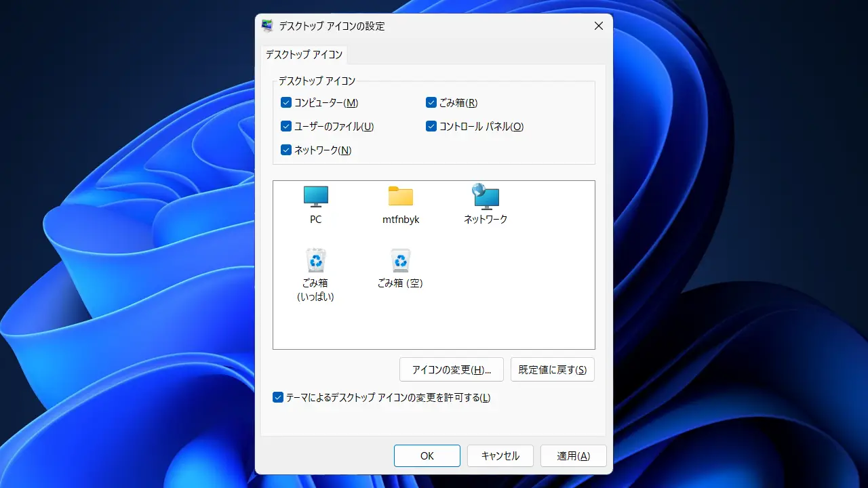The height and width of the screenshot is (488, 868).
Task: Toggle the ごみ箱(R) checkbox
Action: [431, 103]
